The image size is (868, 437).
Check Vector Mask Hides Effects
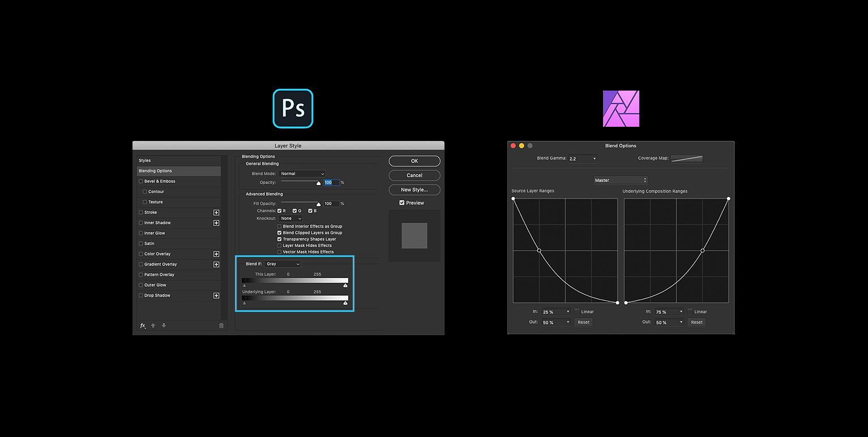280,252
